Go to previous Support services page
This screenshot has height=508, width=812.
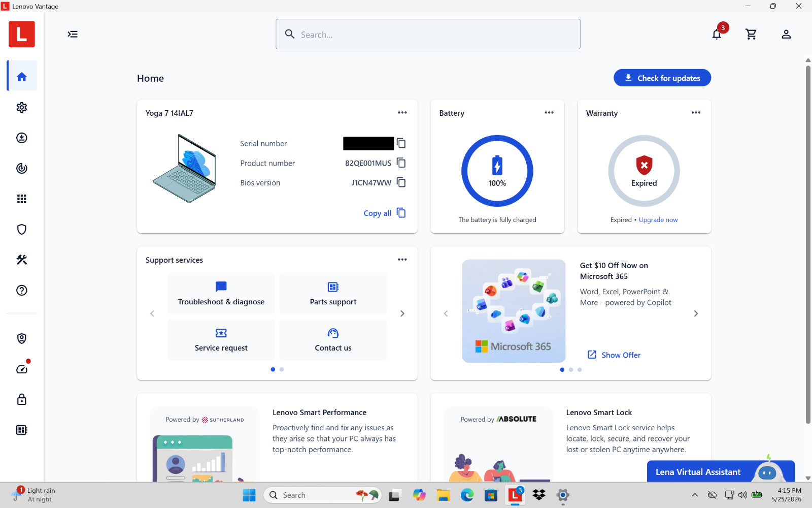(152, 313)
